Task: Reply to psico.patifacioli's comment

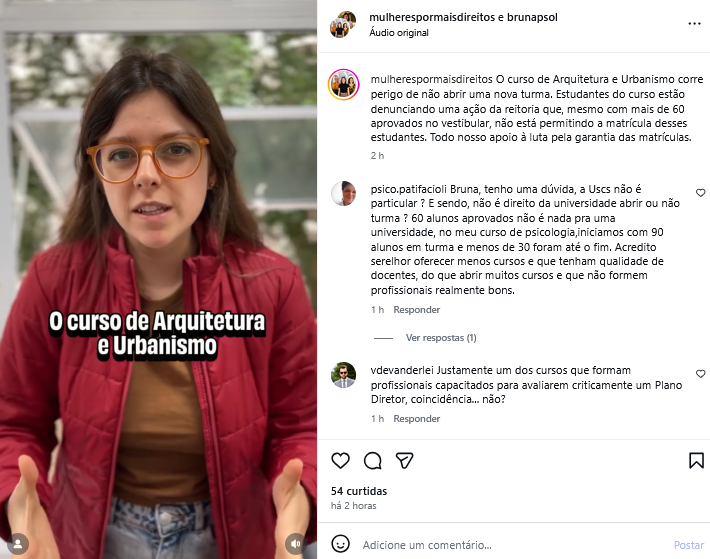Action: [417, 310]
